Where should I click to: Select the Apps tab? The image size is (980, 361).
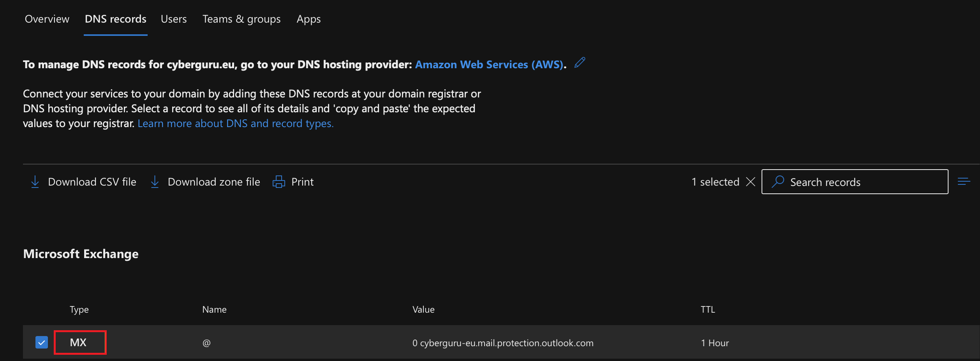point(308,19)
